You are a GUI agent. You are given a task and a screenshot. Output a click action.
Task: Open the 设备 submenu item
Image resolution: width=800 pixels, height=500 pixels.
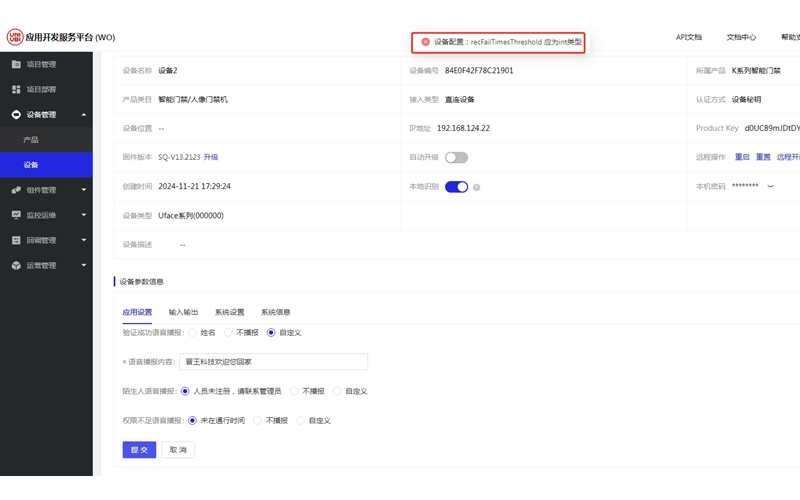pyautogui.click(x=46, y=165)
